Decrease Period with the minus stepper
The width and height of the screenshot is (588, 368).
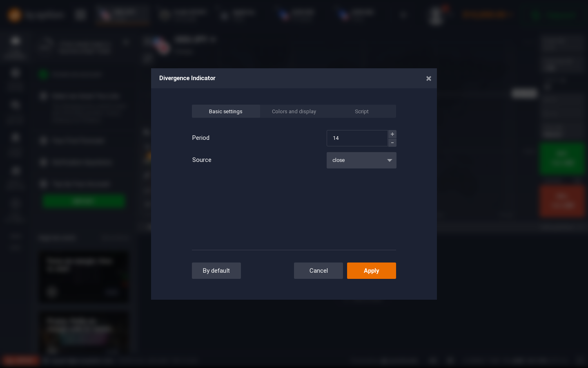(x=392, y=143)
